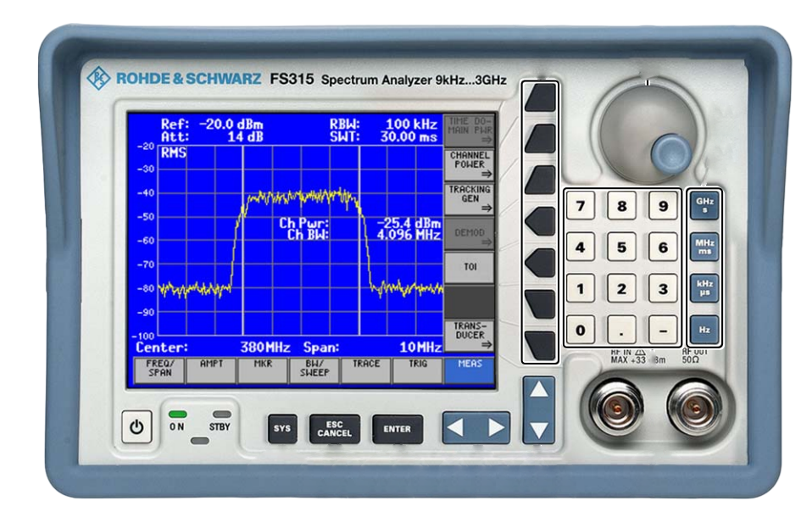This screenshot has height=523, width=812.
Task: Click the Ch Pwr -25.4 dBm value
Action: [409, 223]
